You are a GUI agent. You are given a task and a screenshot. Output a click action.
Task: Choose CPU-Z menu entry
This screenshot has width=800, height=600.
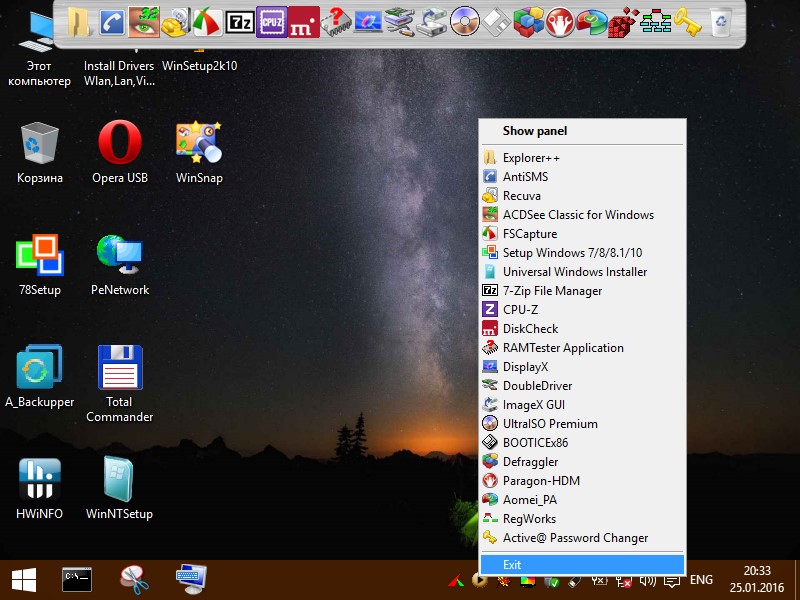click(x=582, y=310)
